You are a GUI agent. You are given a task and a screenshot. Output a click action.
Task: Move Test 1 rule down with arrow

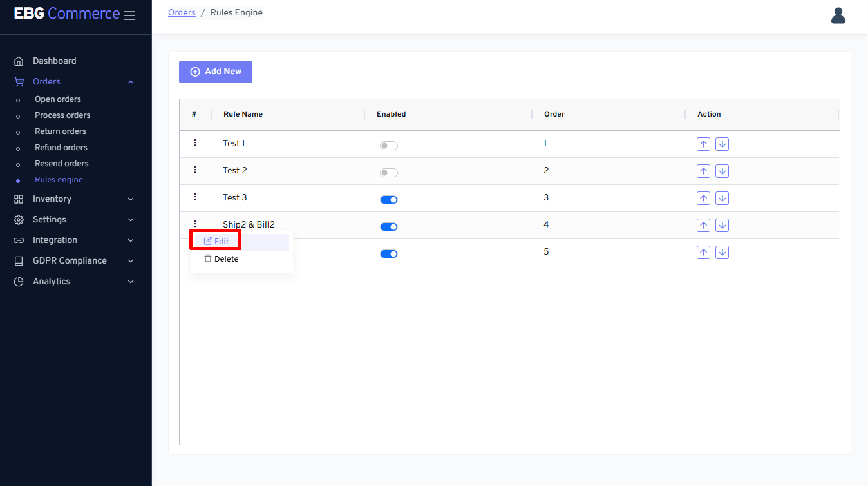pos(722,144)
